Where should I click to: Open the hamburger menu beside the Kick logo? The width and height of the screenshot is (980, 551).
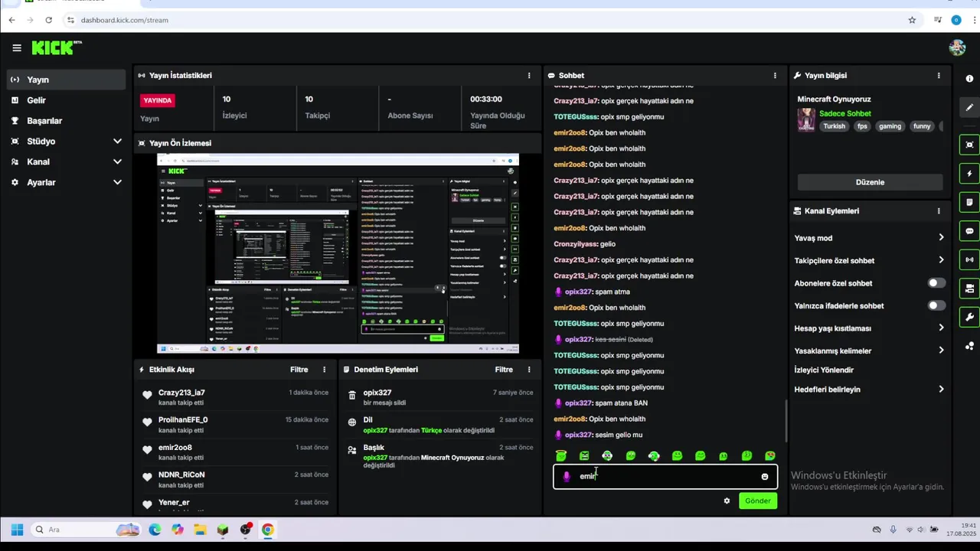pyautogui.click(x=17, y=48)
